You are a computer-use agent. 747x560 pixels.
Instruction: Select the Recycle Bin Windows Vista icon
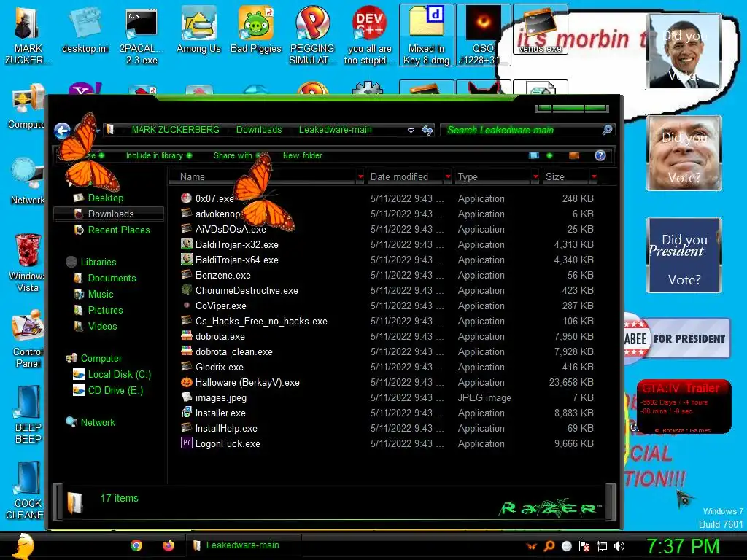coord(27,262)
